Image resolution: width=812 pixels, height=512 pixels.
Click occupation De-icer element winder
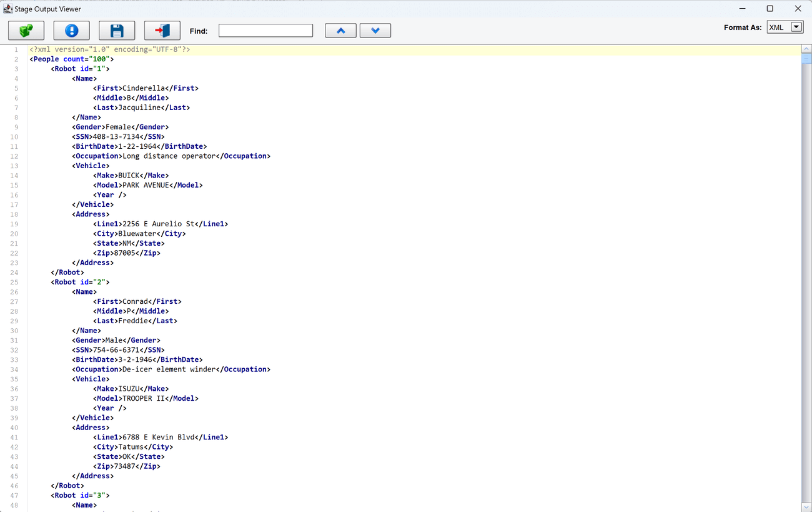169,369
